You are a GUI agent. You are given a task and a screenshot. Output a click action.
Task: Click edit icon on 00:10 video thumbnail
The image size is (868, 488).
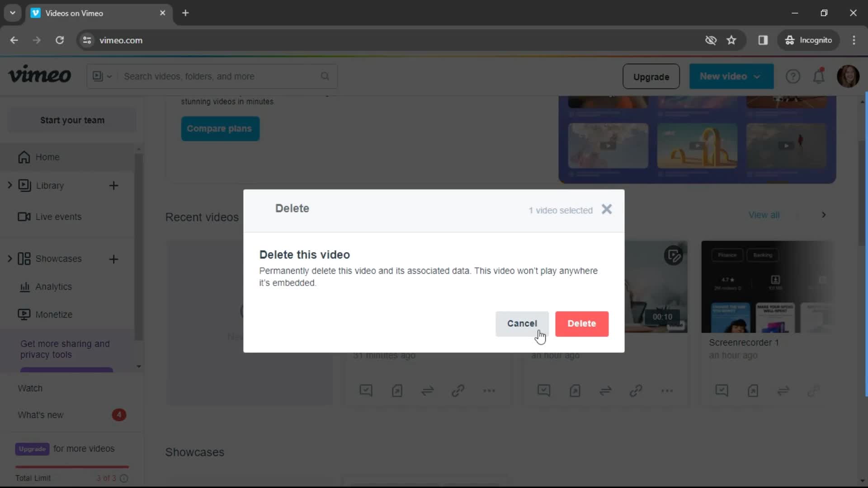[674, 256]
